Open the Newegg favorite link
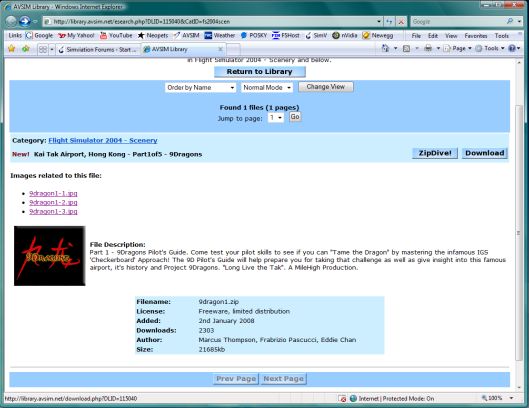Viewport: 529px width, 408px height. [x=378, y=35]
